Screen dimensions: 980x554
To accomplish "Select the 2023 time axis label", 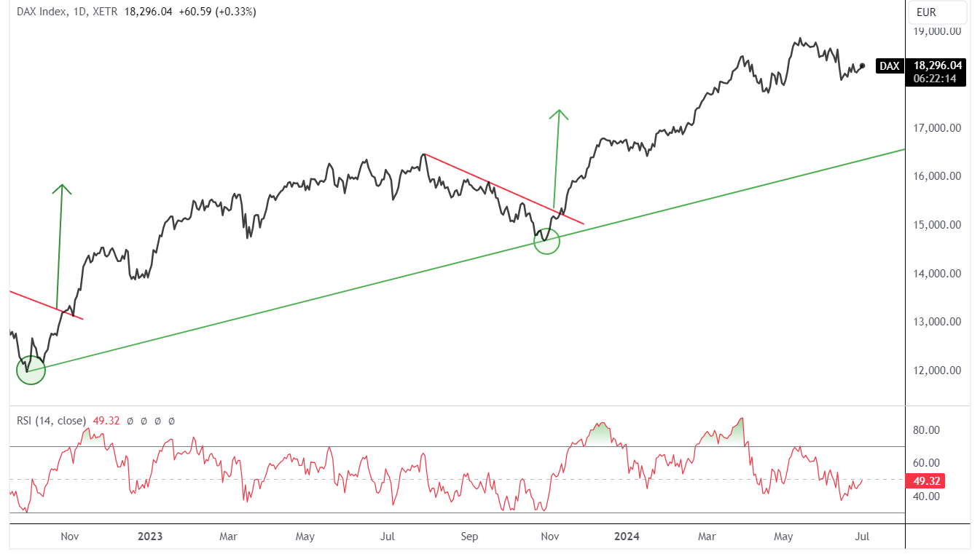I will pos(150,537).
